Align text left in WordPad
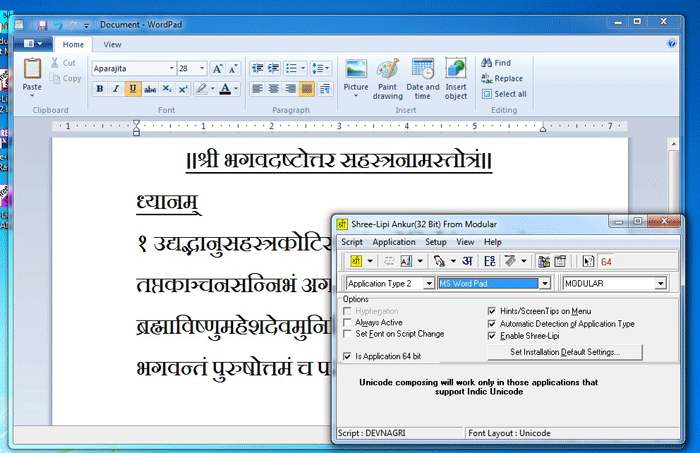 click(x=258, y=89)
